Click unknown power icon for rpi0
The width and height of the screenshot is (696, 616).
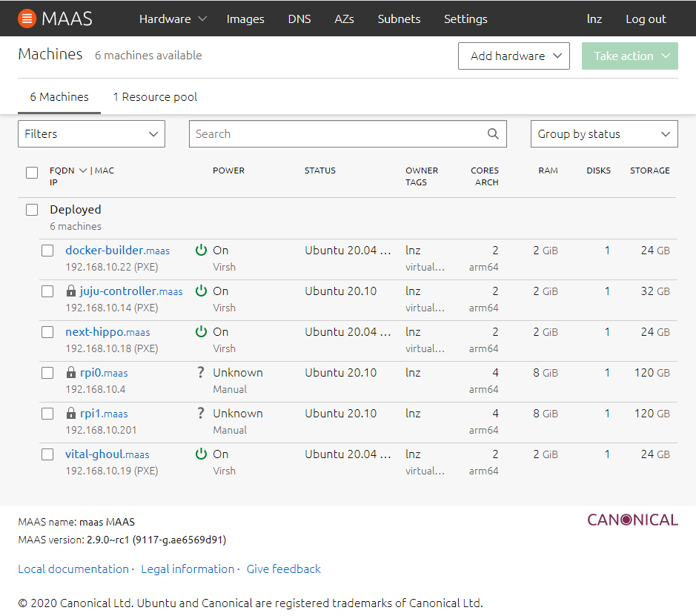click(x=201, y=373)
